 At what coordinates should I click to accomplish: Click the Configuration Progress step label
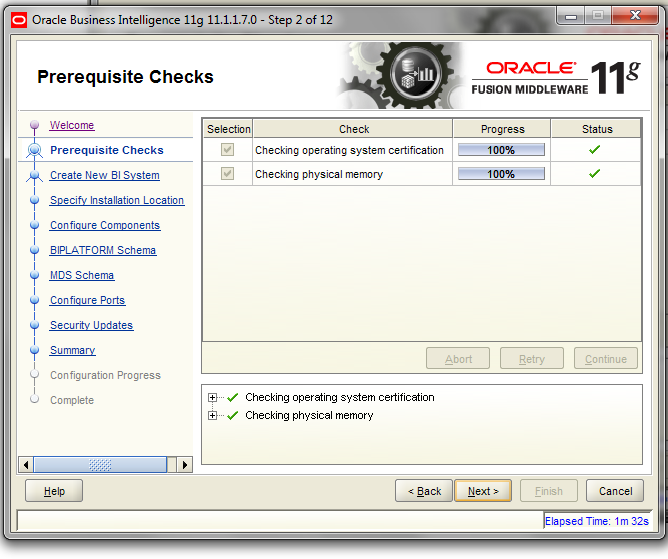click(105, 375)
